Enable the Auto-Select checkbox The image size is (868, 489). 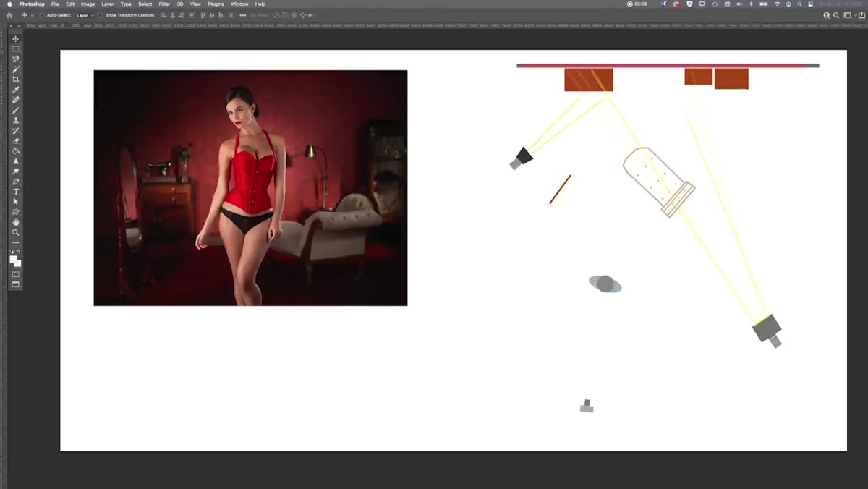(x=42, y=15)
